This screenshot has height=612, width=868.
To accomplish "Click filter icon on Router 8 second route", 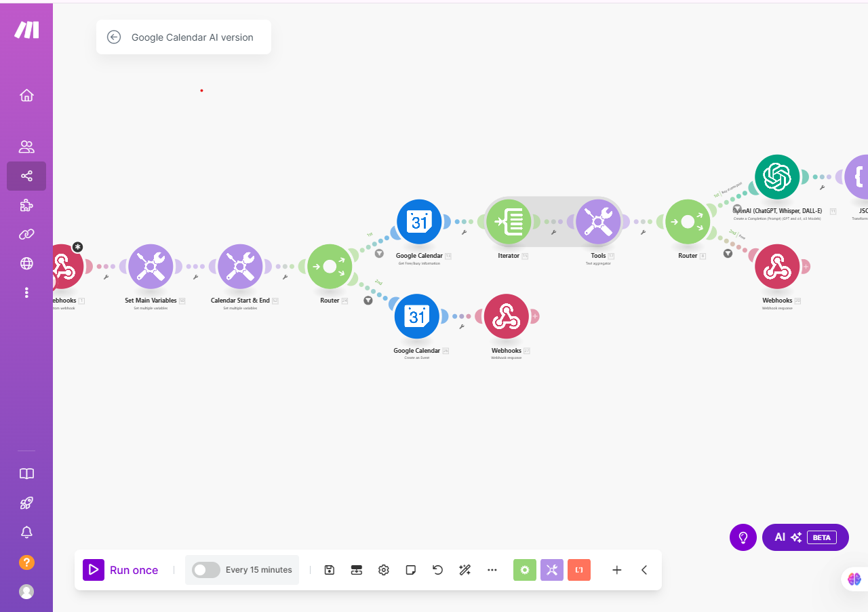I will pos(728,253).
